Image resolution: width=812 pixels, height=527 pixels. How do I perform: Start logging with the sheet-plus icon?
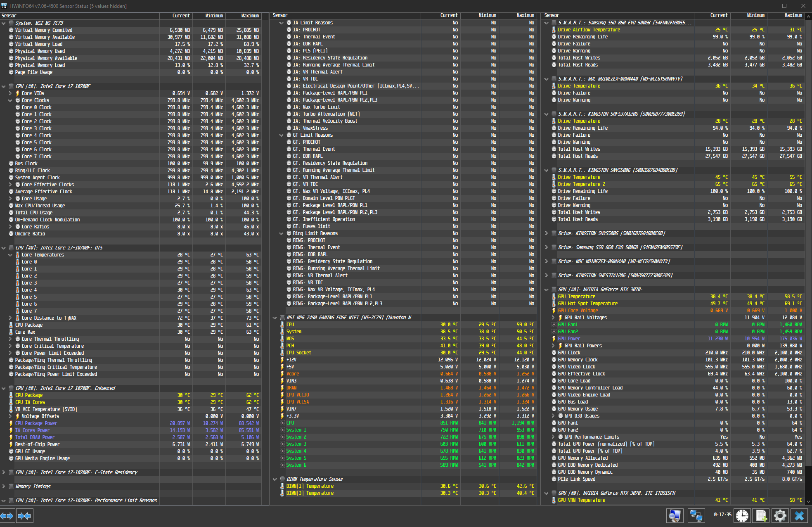762,516
